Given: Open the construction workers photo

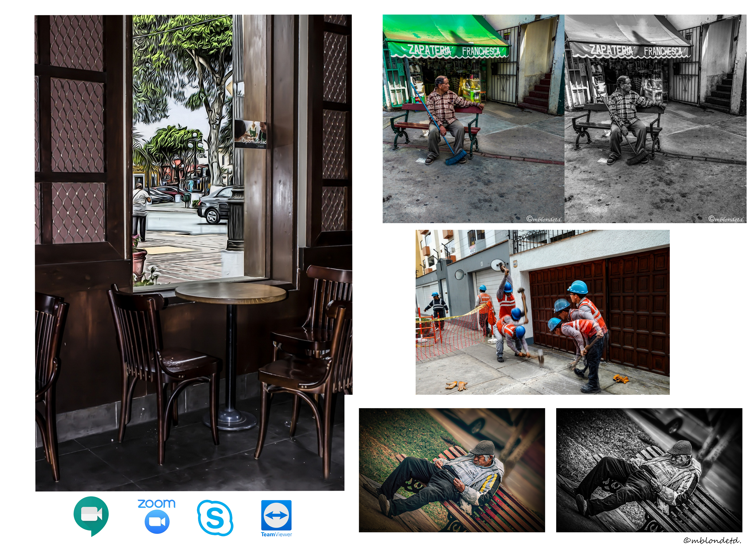Looking at the screenshot, I should click(543, 312).
